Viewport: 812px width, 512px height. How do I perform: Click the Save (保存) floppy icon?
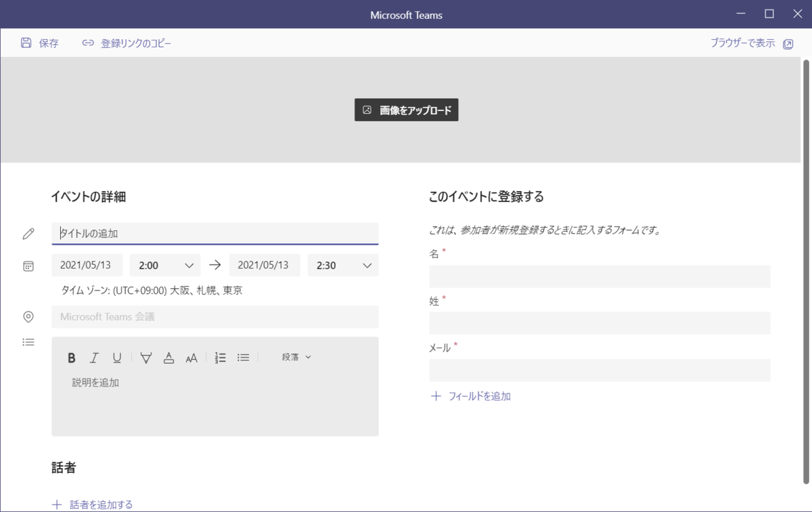pyautogui.click(x=26, y=43)
